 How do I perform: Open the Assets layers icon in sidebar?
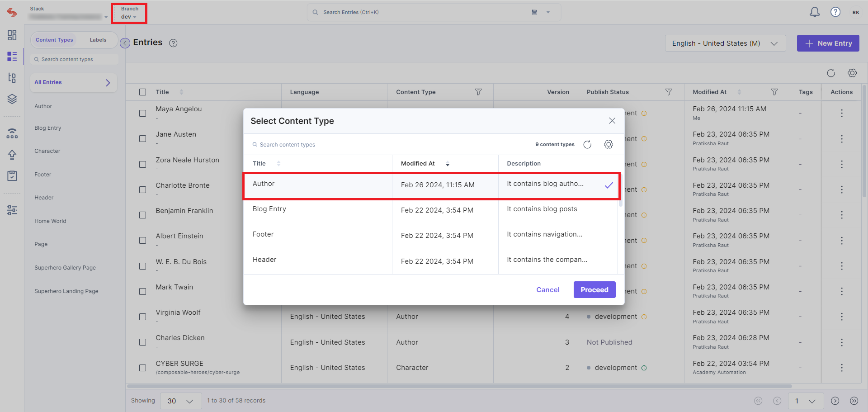coord(12,99)
